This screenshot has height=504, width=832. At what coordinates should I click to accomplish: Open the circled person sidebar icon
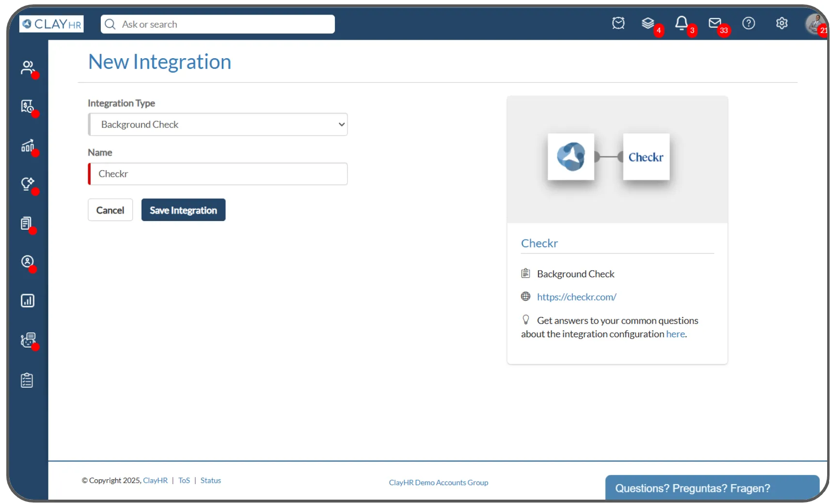pos(28,262)
